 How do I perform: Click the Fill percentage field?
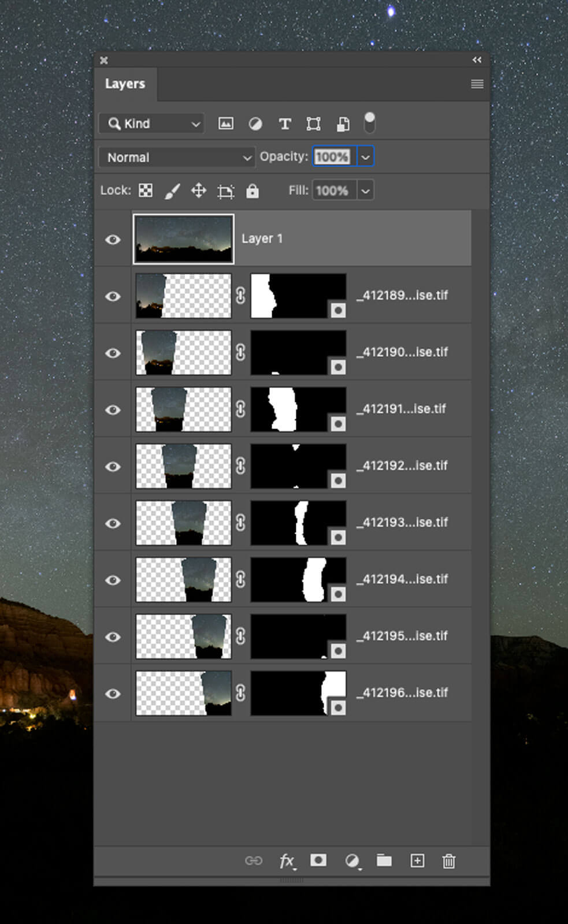click(x=332, y=191)
